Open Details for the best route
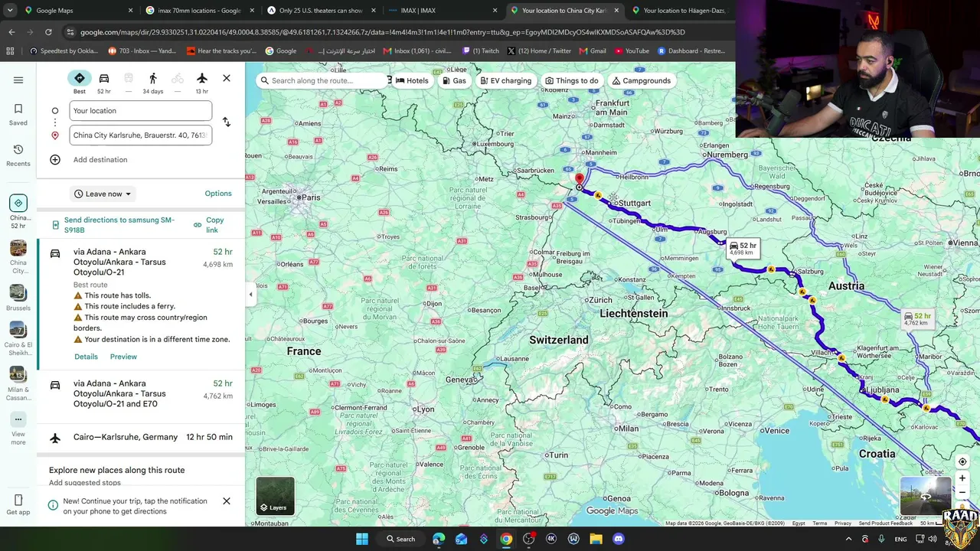This screenshot has height=551, width=980. pos(86,357)
